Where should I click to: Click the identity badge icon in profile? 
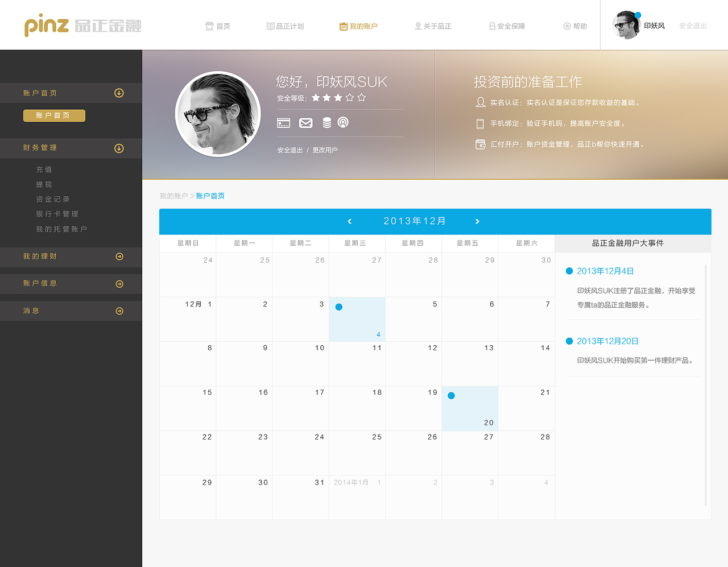pos(343,123)
